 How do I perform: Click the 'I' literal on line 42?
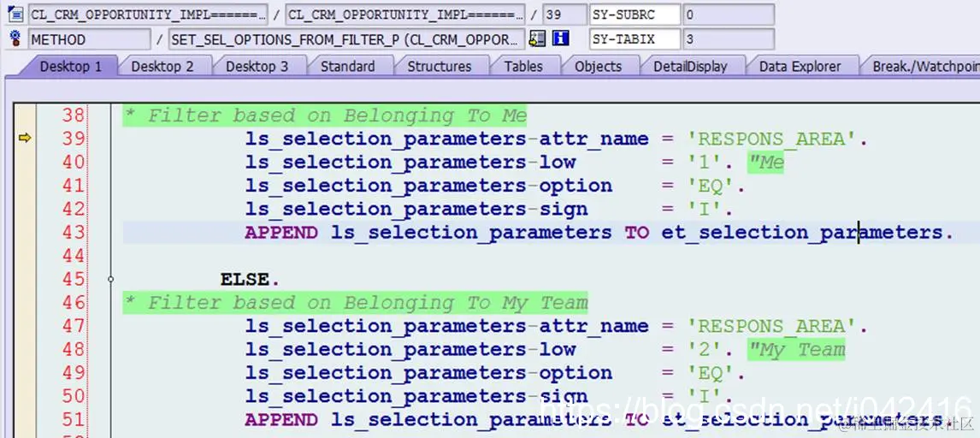pos(705,209)
